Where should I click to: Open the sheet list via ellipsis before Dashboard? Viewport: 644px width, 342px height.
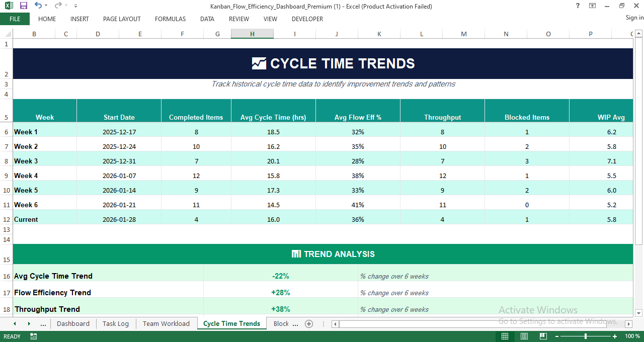pos(43,324)
